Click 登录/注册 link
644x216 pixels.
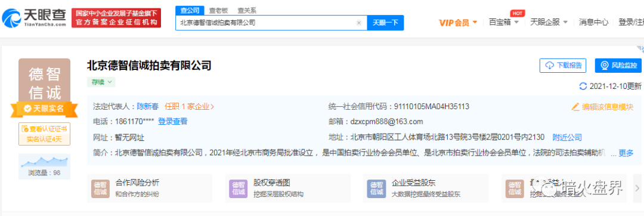(x=631, y=22)
